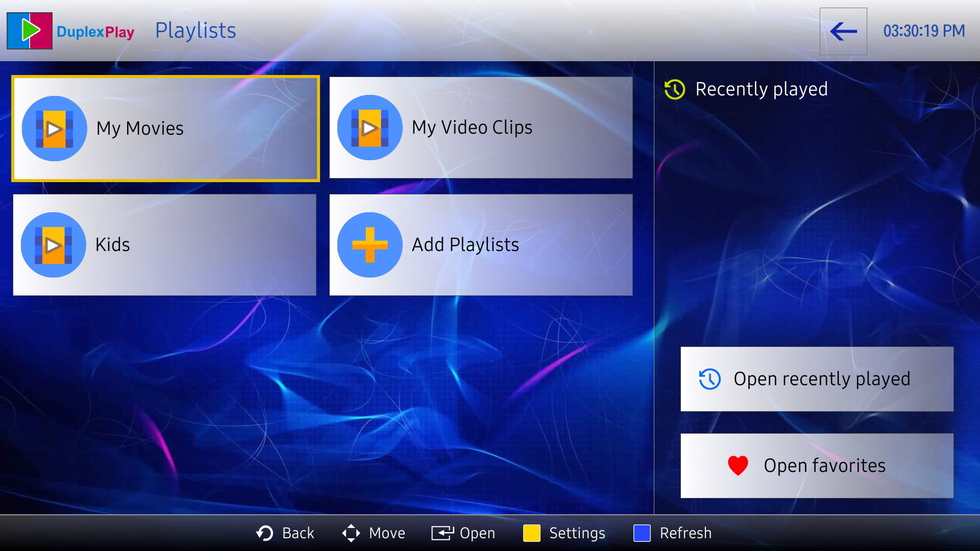
Task: Click the clock icon beside Open recently played
Action: [709, 379]
